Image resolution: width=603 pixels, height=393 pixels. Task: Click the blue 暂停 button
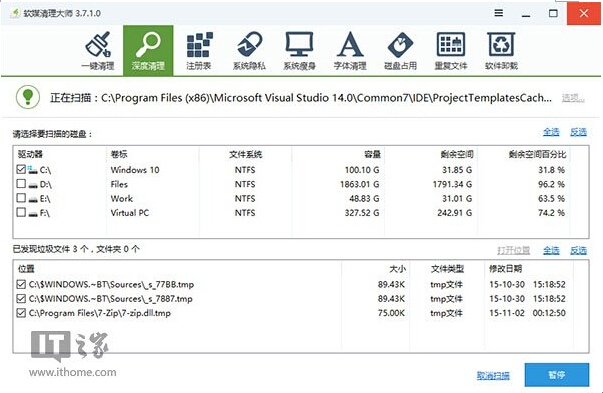(x=556, y=375)
